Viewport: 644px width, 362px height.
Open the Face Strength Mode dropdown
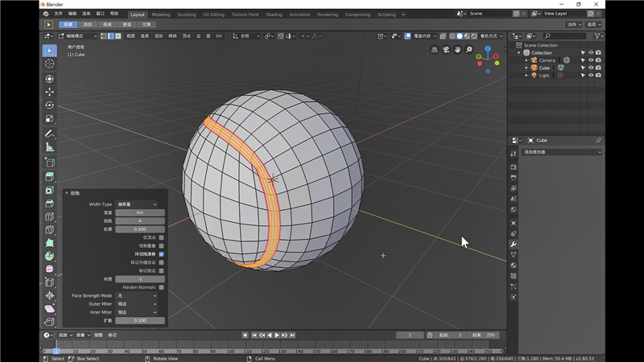(x=137, y=295)
